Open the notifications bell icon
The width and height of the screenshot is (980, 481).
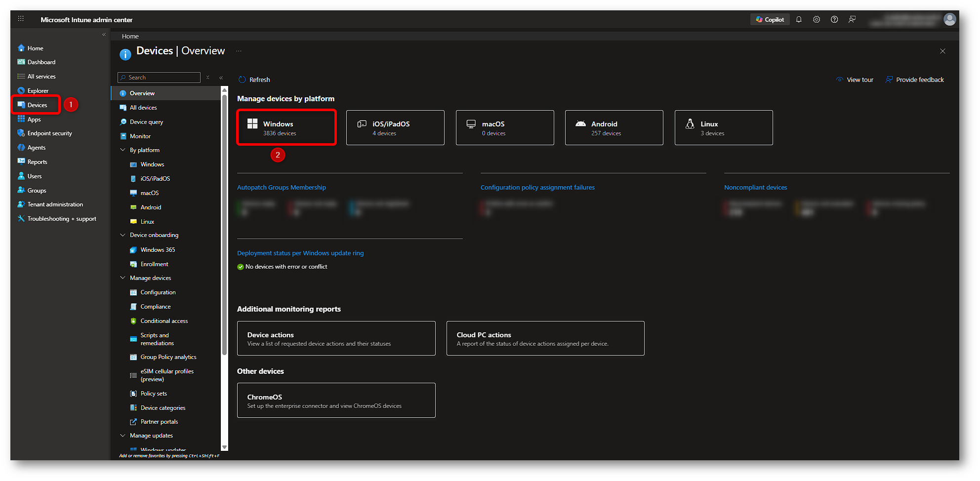coord(799,20)
